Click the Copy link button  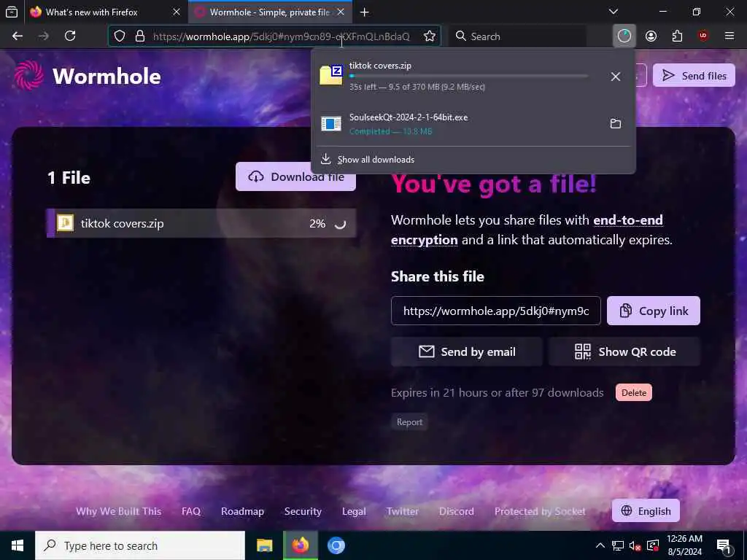click(x=654, y=311)
